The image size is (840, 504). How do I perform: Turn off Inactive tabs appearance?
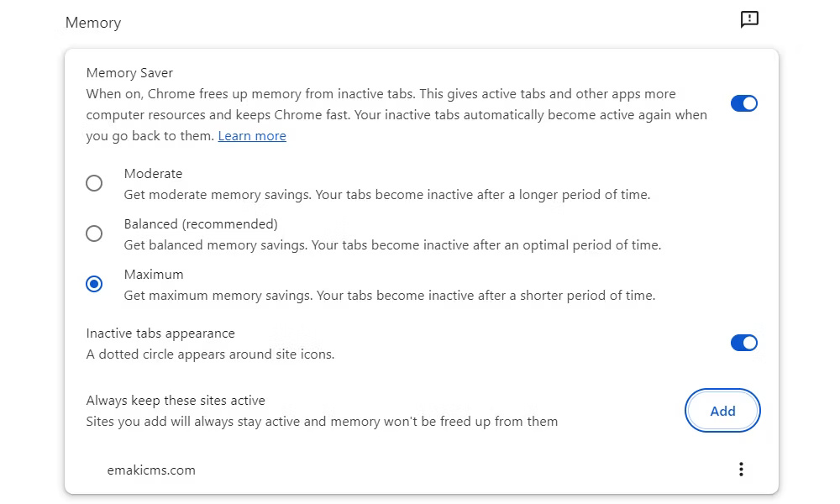tap(744, 343)
